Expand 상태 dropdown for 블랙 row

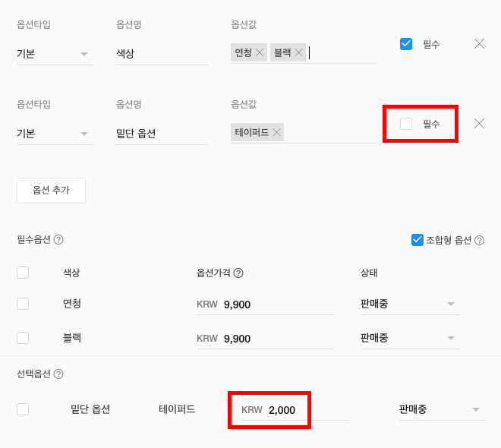pos(410,338)
